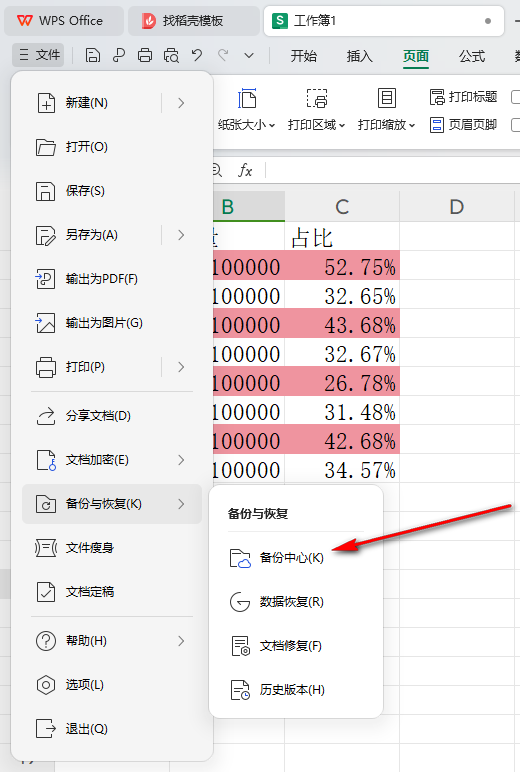This screenshot has height=772, width=520.
Task: Click the cell showing 34.57%
Action: pos(342,469)
